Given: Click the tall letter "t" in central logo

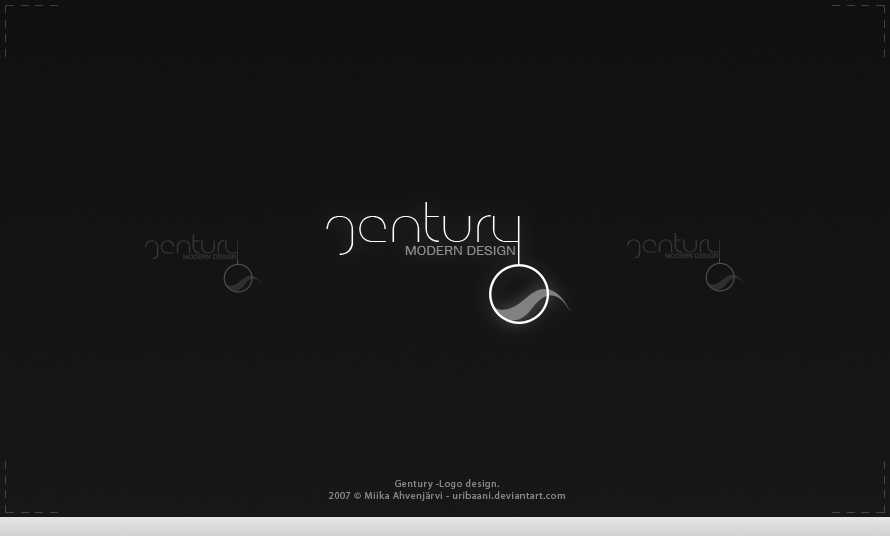Looking at the screenshot, I should coord(430,224).
